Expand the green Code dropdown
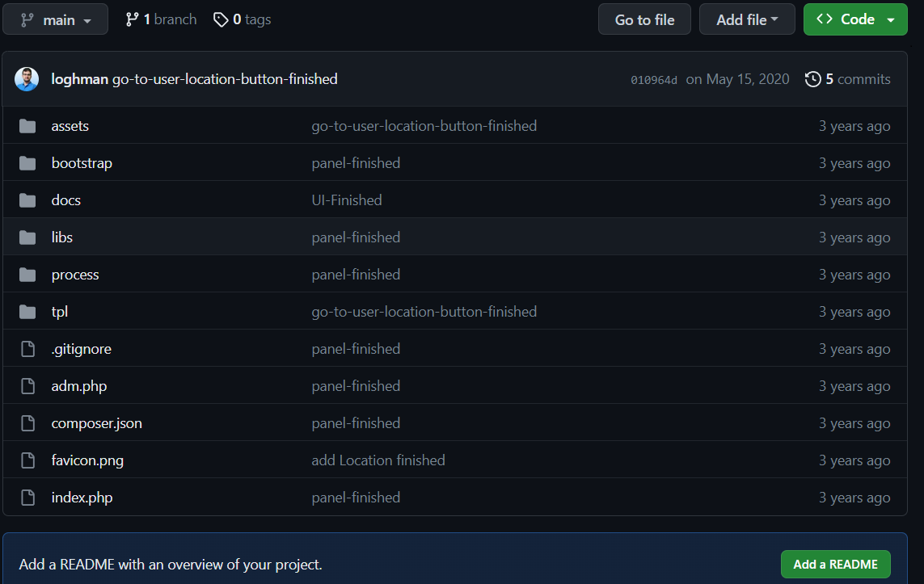 point(855,19)
